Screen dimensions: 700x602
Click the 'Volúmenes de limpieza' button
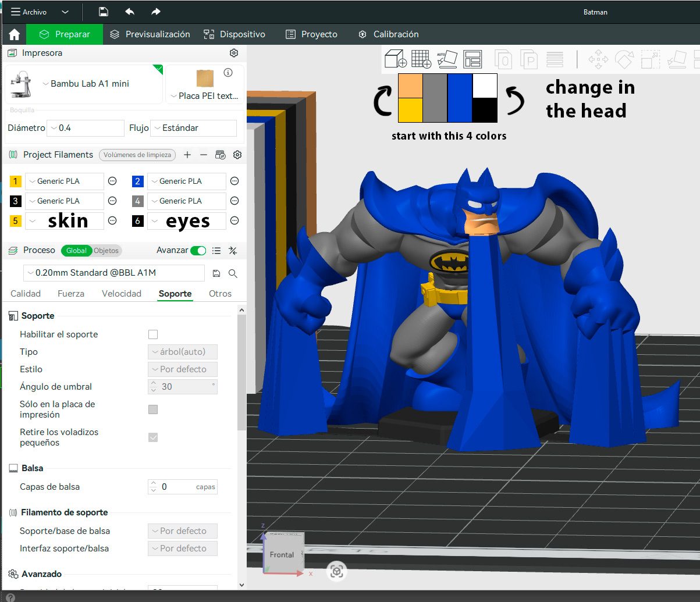click(x=137, y=155)
